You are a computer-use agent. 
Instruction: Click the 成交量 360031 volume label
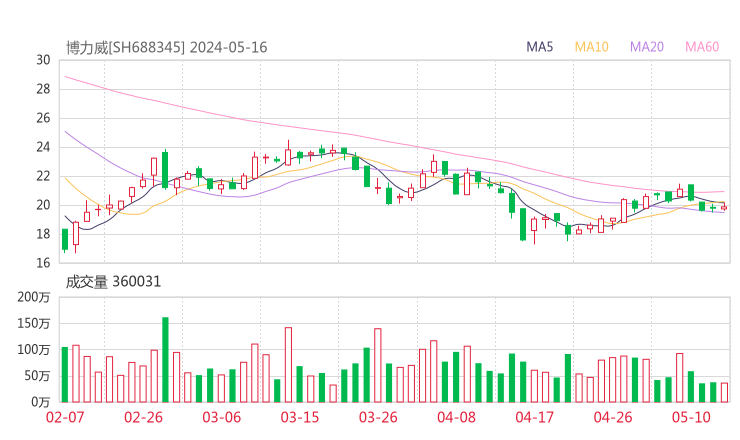113,282
